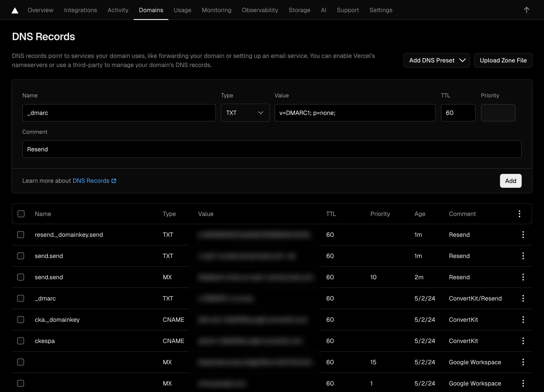Check the MX priority 15 record checkbox

[x=21, y=362]
